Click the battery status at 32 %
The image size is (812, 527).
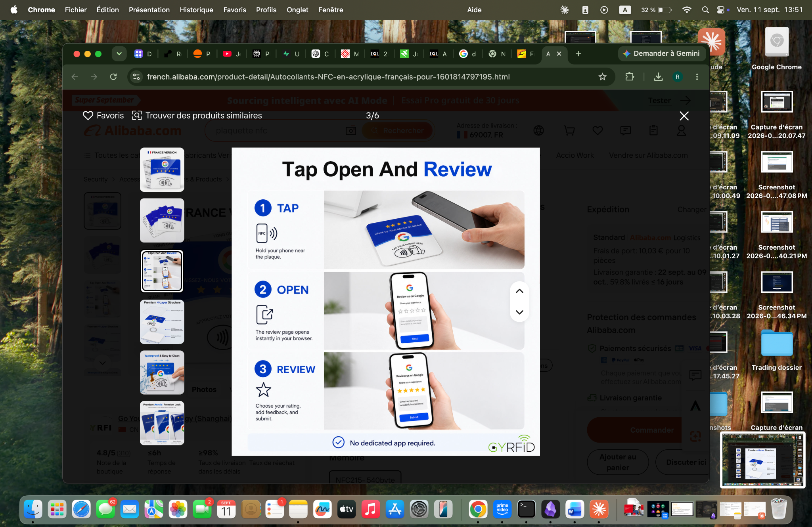[656, 10]
